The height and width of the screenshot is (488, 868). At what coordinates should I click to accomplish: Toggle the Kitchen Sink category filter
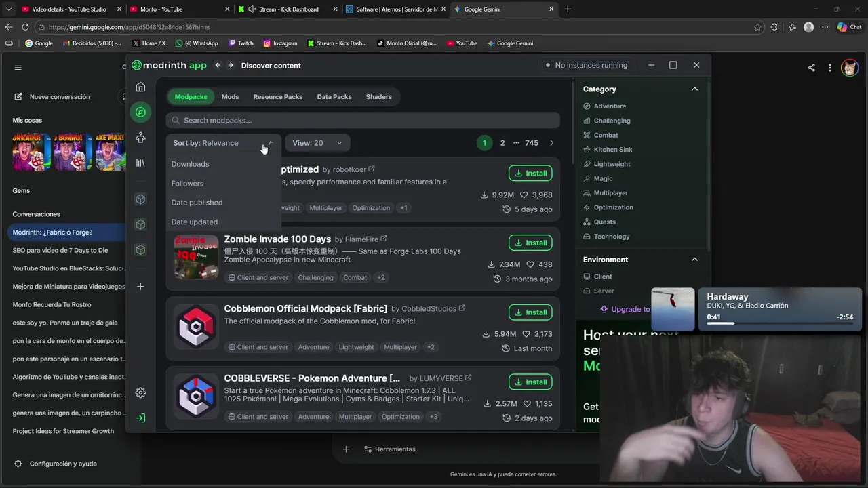click(x=608, y=150)
